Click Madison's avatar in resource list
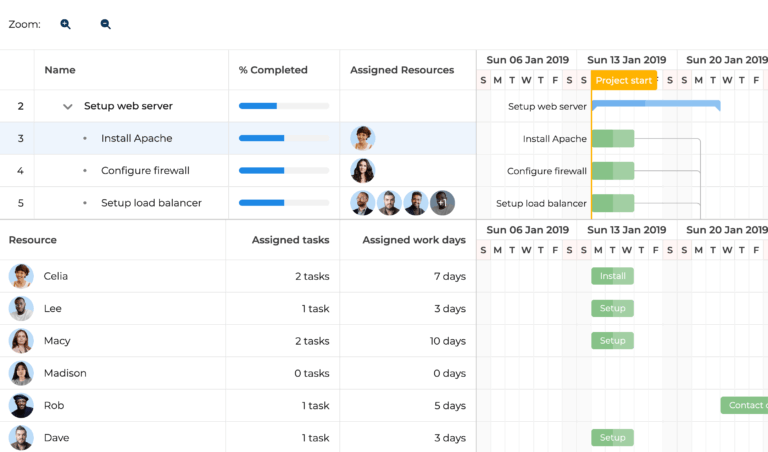Viewport: 768px width, 452px height. coord(21,373)
